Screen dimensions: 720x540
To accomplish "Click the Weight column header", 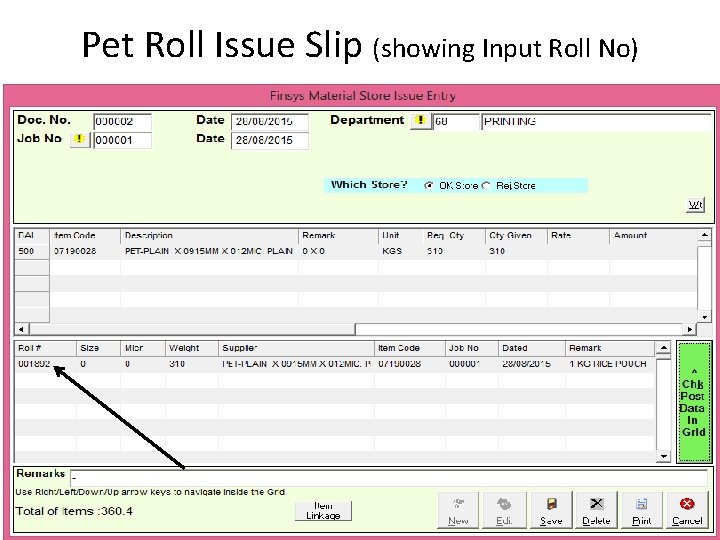I will (191, 348).
